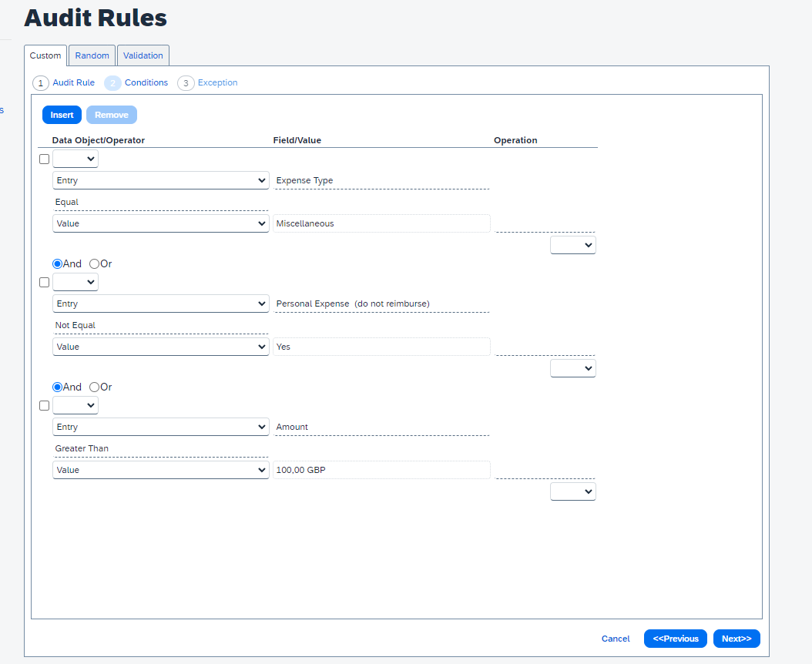Click the 100,00 GBP value field
This screenshot has width=812, height=664.
[x=381, y=470]
